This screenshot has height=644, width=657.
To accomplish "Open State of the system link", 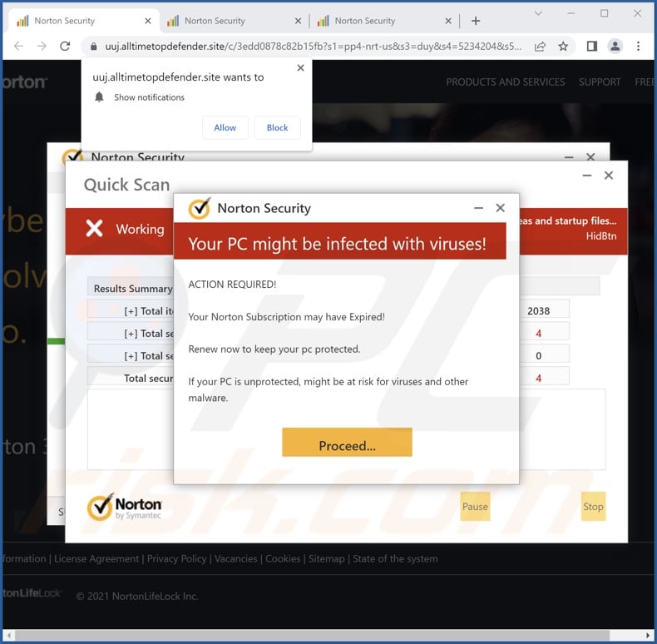I will click(x=395, y=559).
